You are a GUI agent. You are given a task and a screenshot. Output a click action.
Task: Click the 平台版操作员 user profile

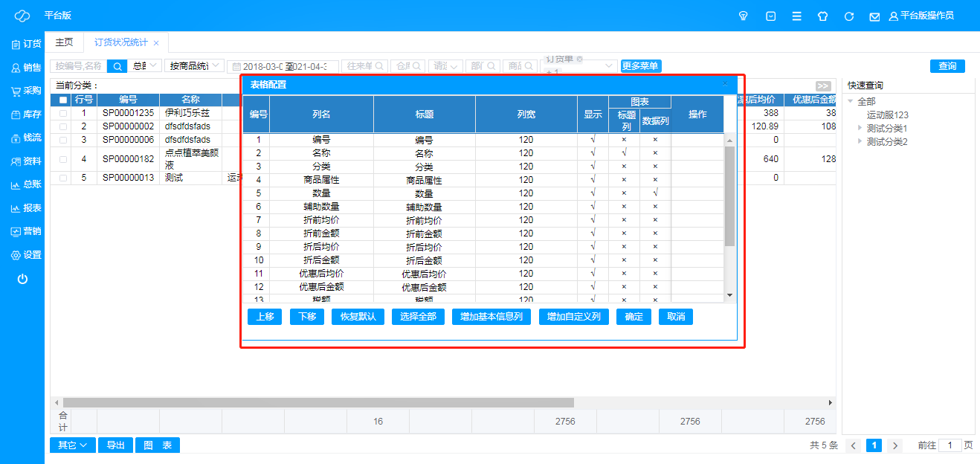click(921, 16)
